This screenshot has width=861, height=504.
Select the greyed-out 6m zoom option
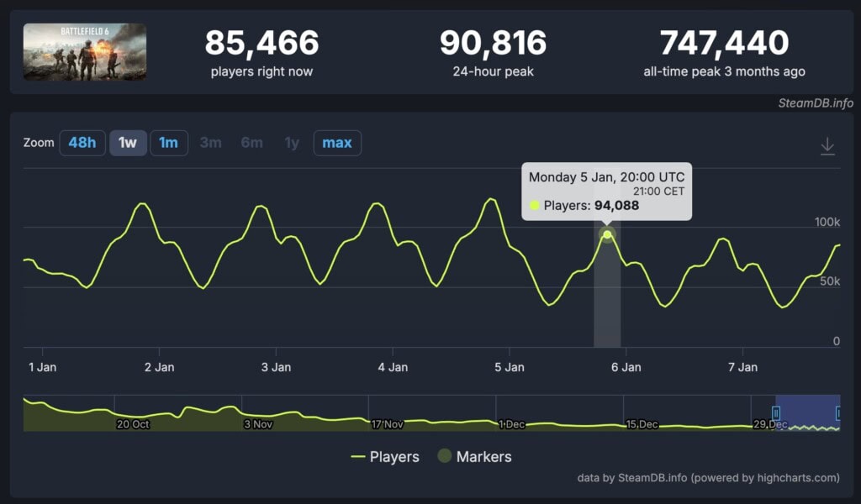(251, 143)
